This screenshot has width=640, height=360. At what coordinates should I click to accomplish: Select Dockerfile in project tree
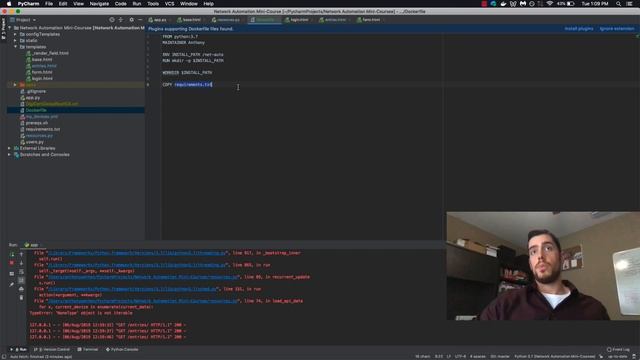(x=33, y=110)
